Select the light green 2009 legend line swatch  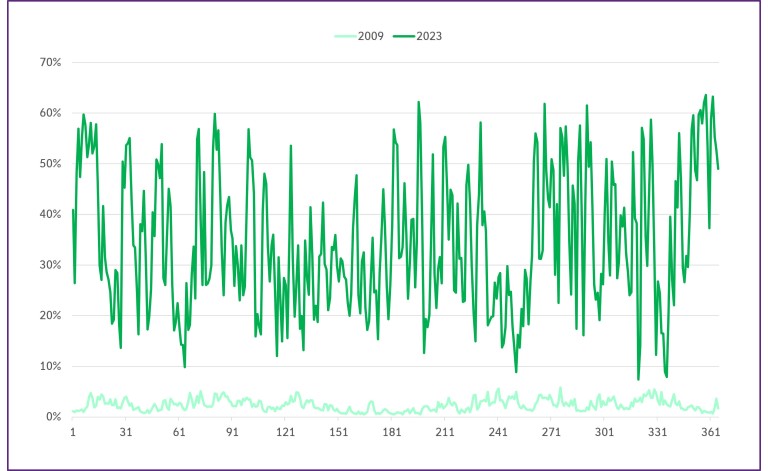pos(347,35)
